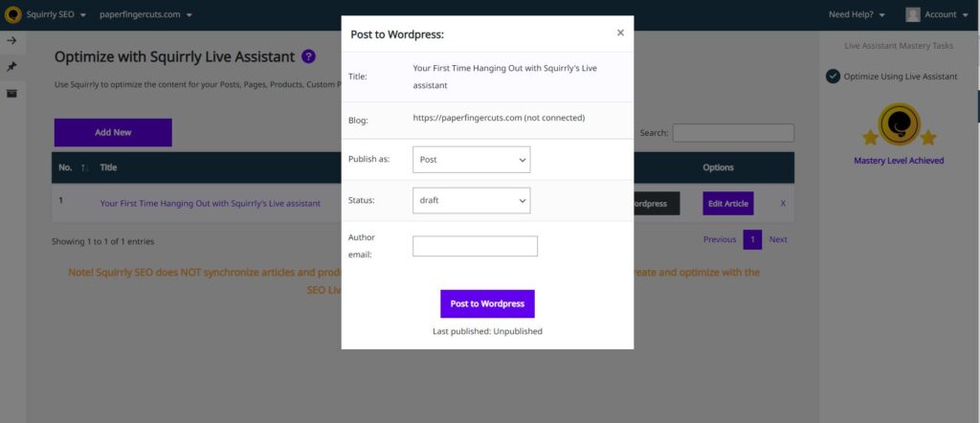980x423 pixels.
Task: Open the Squirrly SEO menu
Action: click(x=56, y=14)
